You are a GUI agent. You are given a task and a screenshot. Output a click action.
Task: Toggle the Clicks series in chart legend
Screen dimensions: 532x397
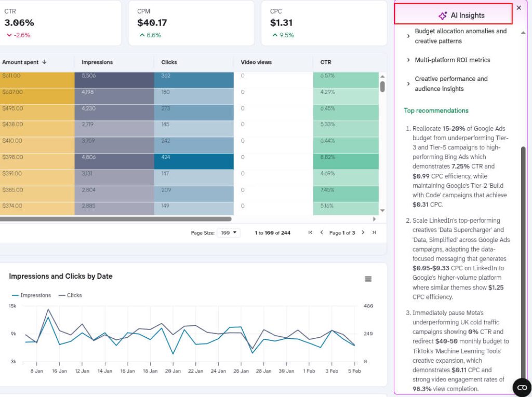tap(70, 295)
